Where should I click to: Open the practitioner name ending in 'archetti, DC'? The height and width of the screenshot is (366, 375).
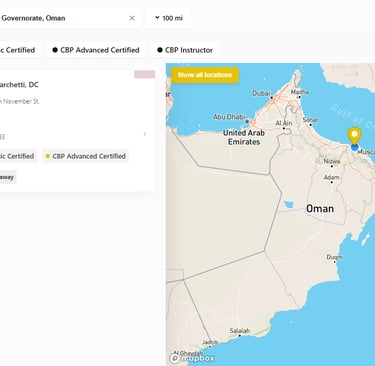(19, 85)
